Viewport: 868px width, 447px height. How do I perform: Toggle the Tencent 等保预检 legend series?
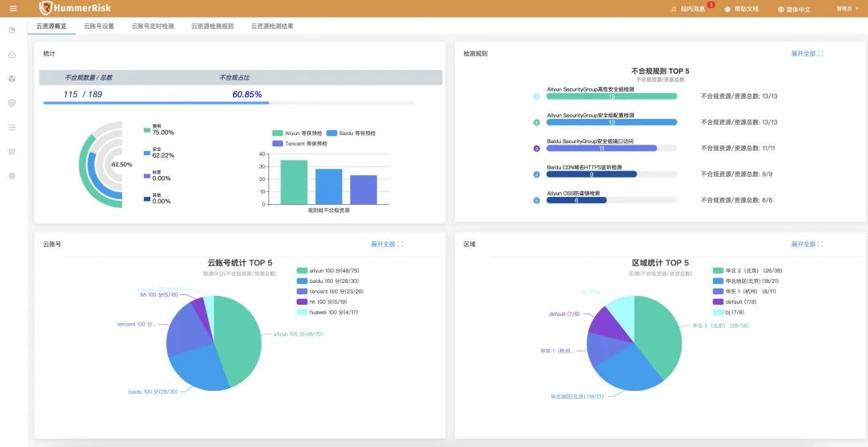(300, 143)
